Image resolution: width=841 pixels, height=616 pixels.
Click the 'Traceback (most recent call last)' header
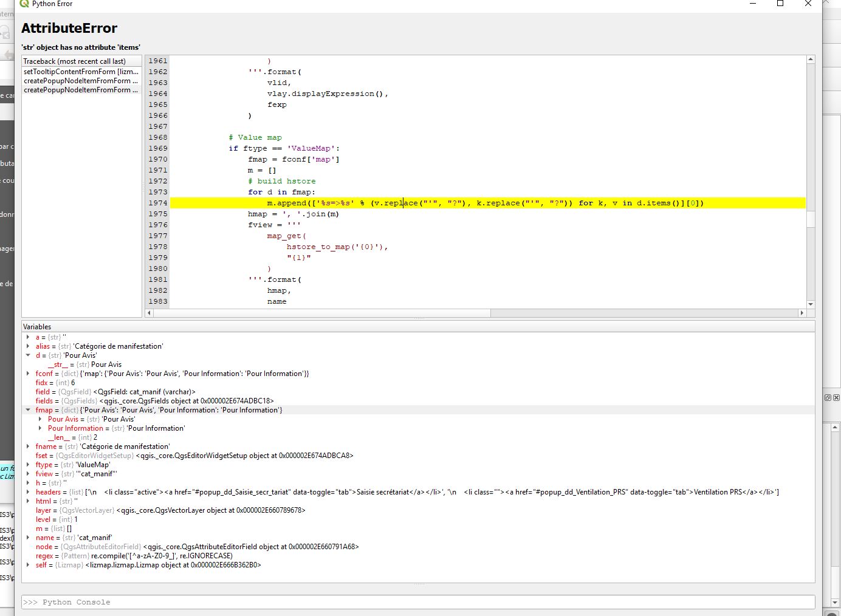coord(81,61)
